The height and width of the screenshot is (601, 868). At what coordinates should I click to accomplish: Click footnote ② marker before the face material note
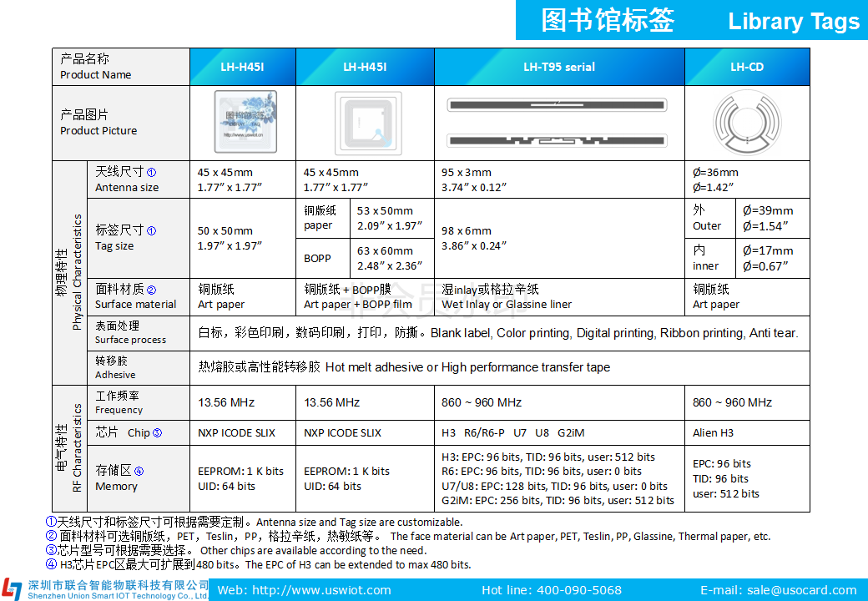click(x=51, y=536)
